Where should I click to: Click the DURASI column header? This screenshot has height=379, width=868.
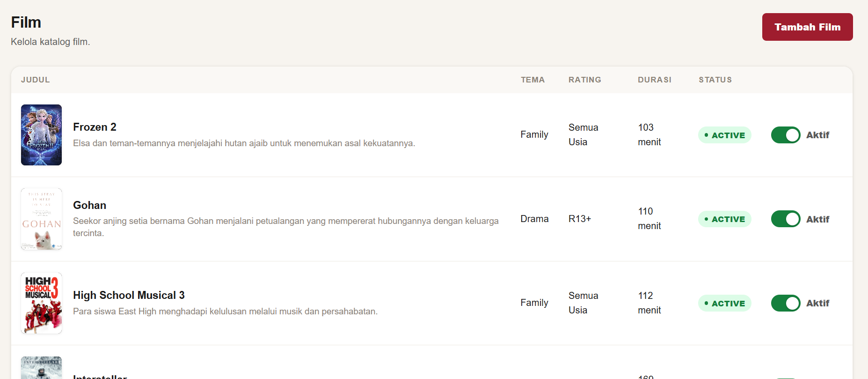tap(654, 80)
